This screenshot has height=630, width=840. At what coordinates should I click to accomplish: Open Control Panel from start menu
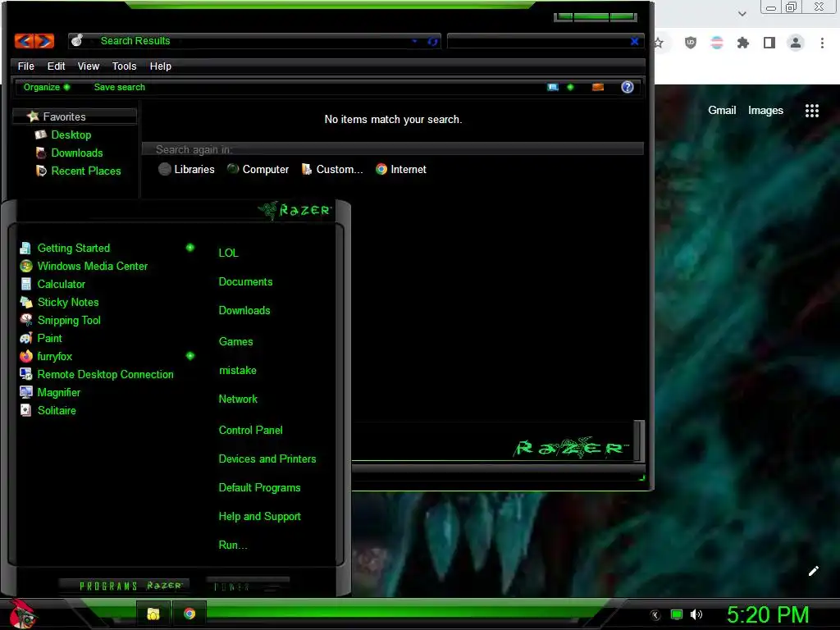pos(251,430)
